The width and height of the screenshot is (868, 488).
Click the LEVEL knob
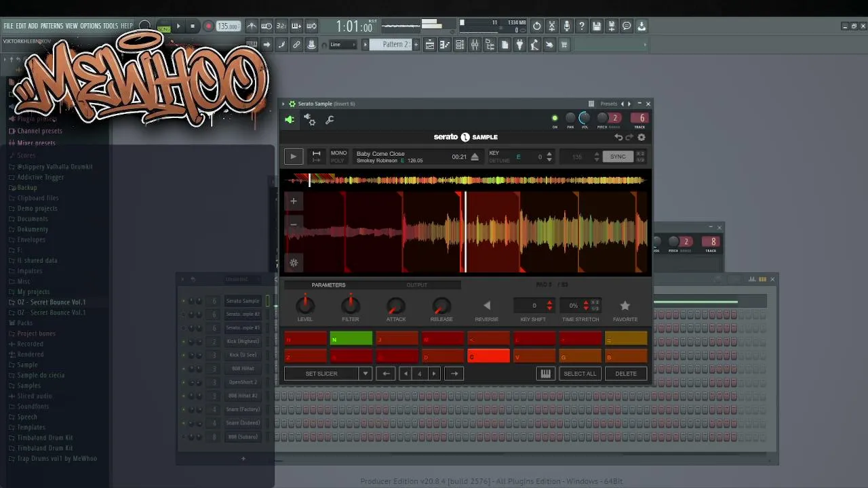click(x=305, y=306)
